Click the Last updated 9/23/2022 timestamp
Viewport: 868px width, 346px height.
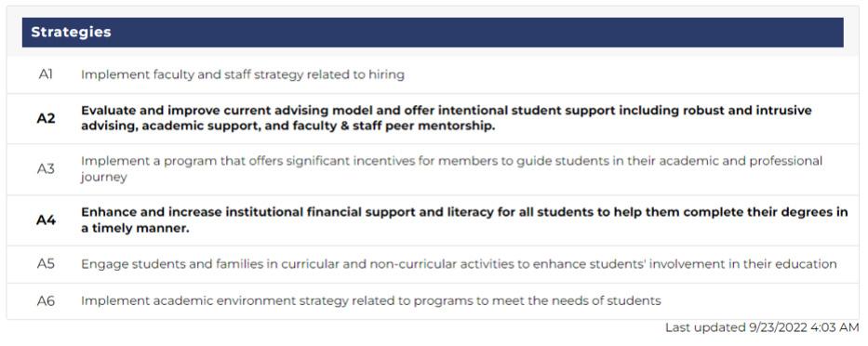(762, 327)
